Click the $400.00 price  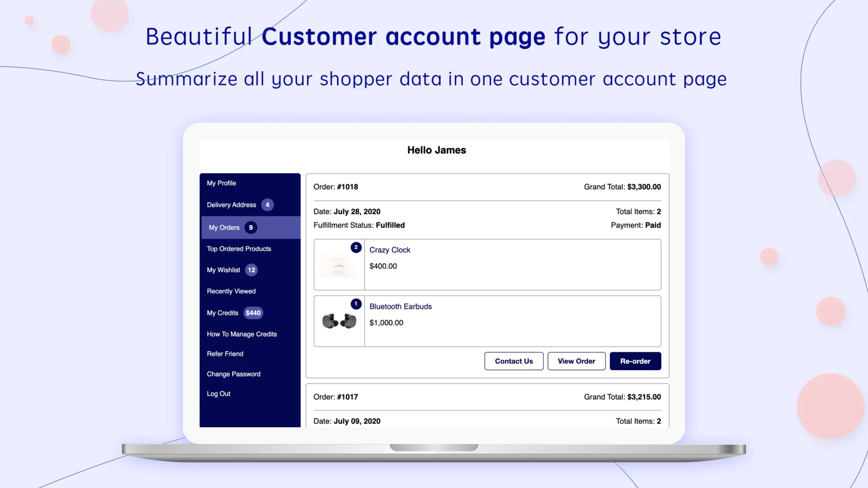383,266
